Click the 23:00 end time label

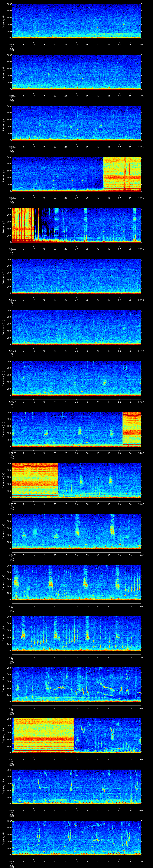[x=141, y=453]
